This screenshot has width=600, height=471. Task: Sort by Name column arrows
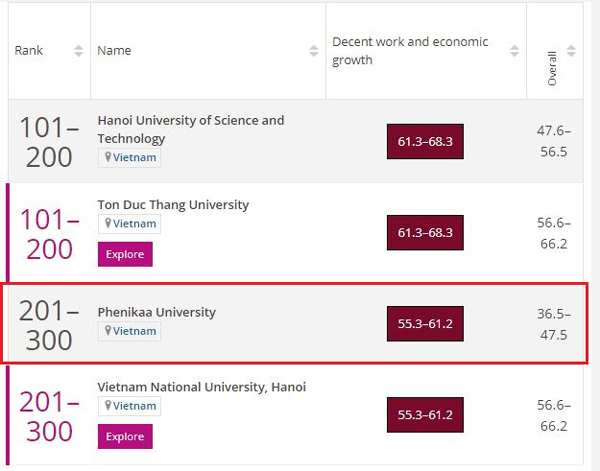(x=314, y=51)
